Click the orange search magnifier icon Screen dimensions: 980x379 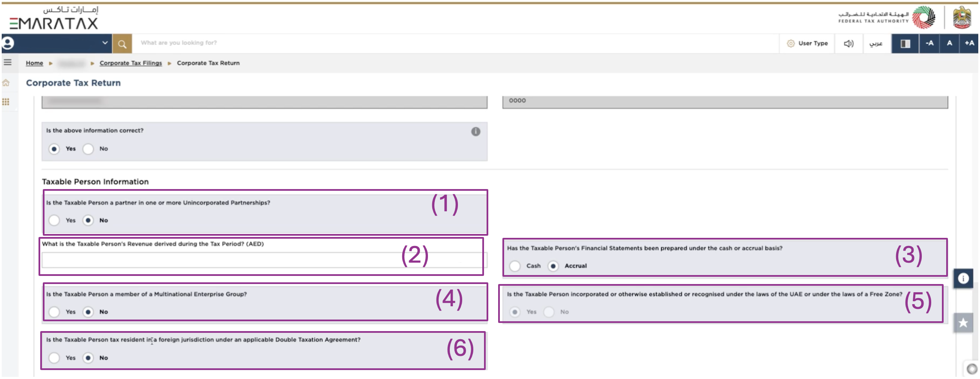click(122, 44)
